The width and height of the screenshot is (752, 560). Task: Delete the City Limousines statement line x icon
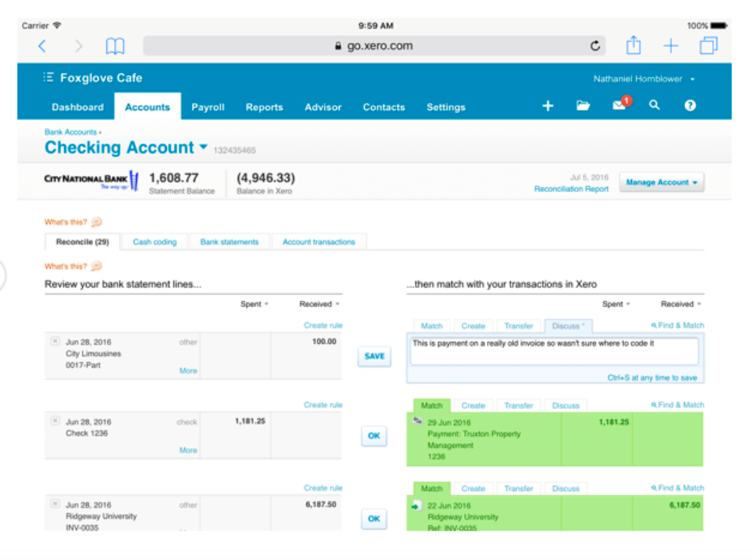point(55,341)
